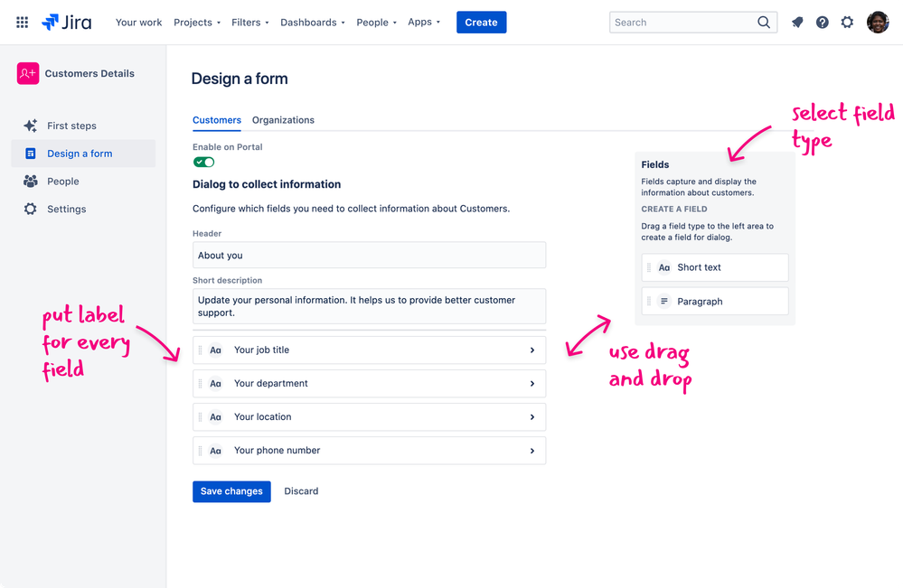Click the About you header input field
903x588 pixels.
click(369, 255)
